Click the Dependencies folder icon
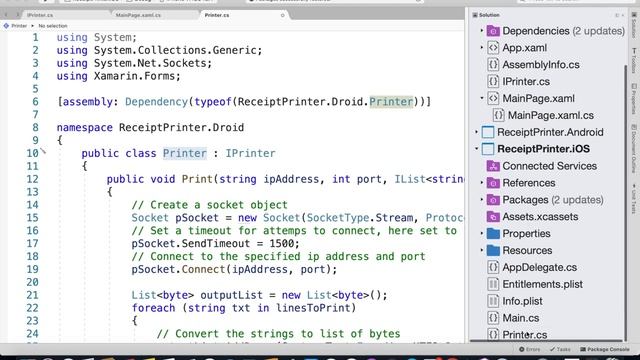 coord(493,31)
